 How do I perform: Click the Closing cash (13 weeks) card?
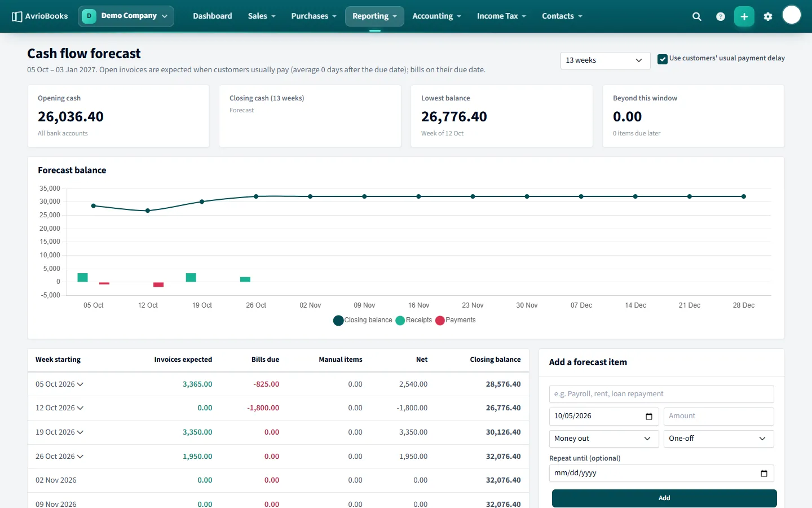coord(310,116)
